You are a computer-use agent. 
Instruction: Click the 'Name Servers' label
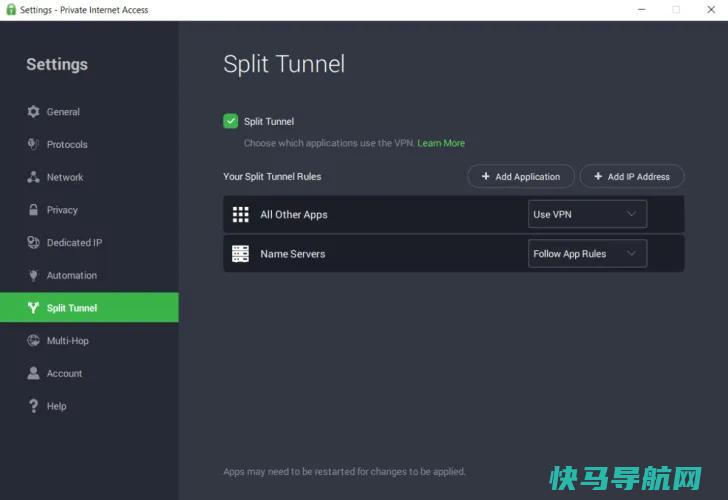pos(292,254)
